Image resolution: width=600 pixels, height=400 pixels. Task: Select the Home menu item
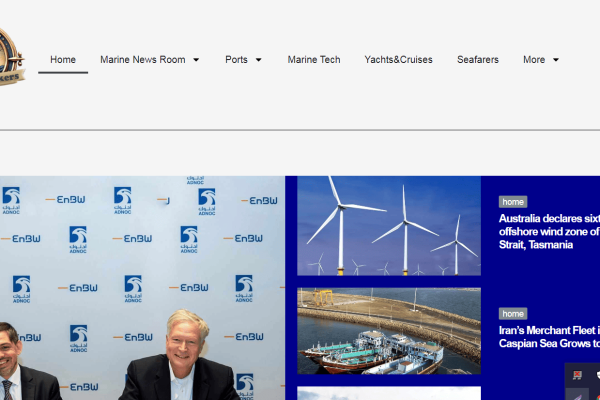click(63, 60)
